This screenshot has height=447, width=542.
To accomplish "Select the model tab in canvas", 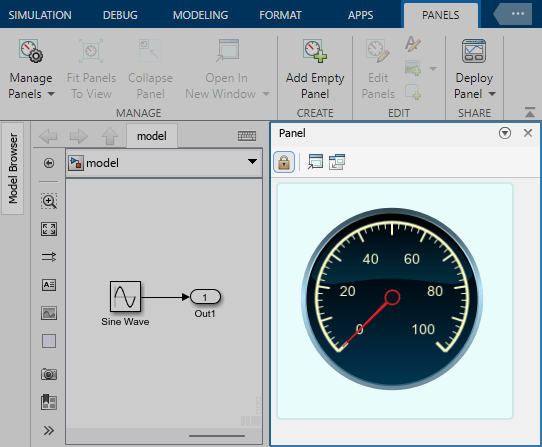I will coord(152,136).
